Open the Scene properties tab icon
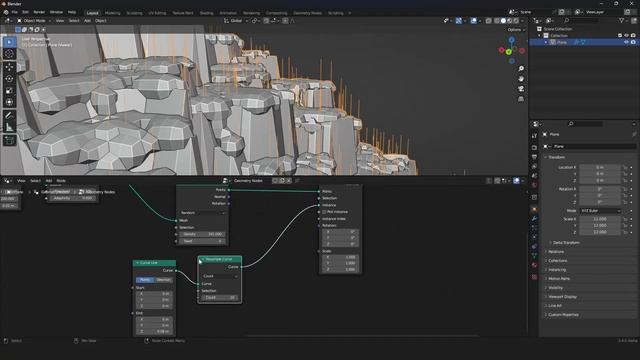Screen dimensions: 640x360 (534, 176)
